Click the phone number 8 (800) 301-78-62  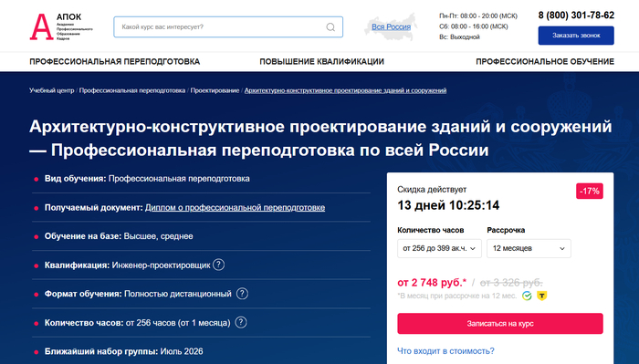576,16
